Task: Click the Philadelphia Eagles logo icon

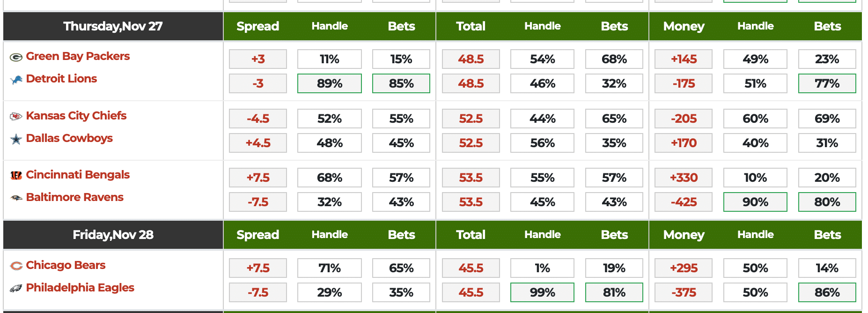Action: click(x=16, y=288)
